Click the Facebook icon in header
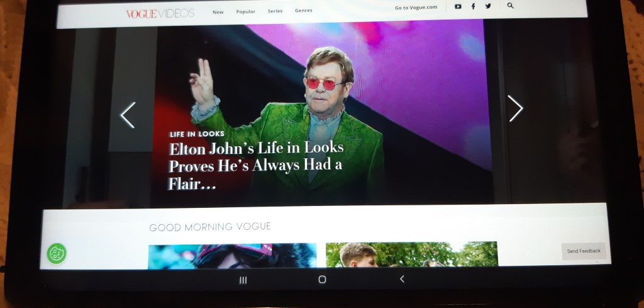This screenshot has width=644, height=308. pyautogui.click(x=473, y=6)
